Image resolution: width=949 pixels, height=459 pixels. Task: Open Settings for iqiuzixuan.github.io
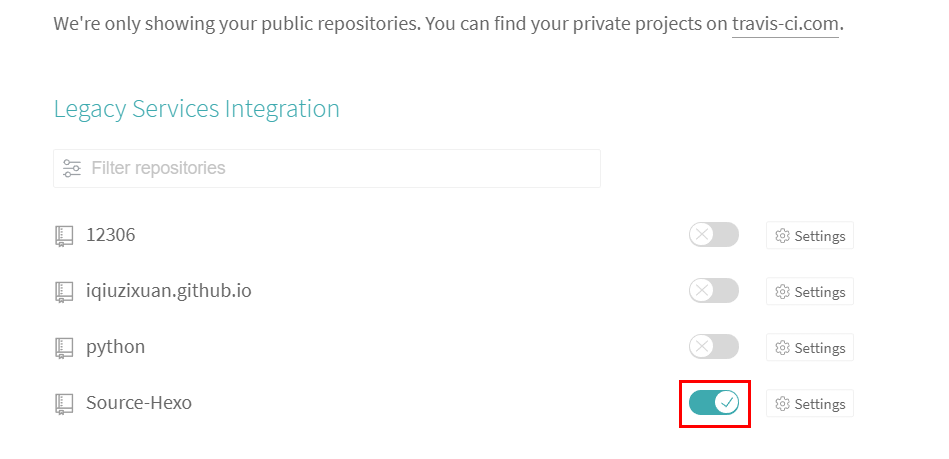coord(810,292)
